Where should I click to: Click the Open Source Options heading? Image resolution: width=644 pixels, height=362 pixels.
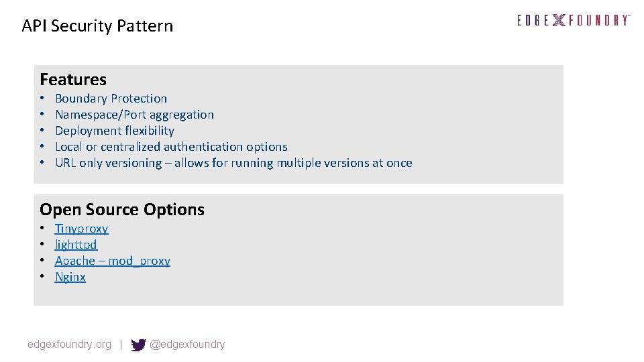click(122, 209)
